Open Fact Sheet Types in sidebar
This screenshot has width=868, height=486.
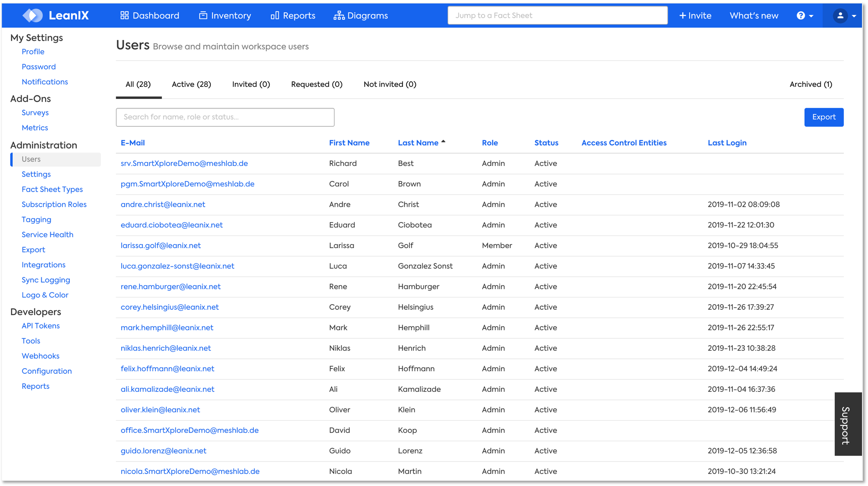click(52, 190)
